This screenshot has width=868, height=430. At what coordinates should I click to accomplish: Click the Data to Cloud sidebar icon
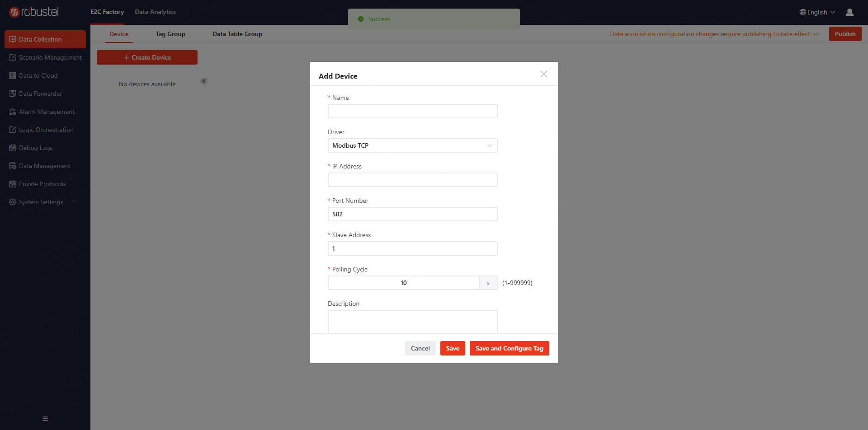tap(13, 75)
